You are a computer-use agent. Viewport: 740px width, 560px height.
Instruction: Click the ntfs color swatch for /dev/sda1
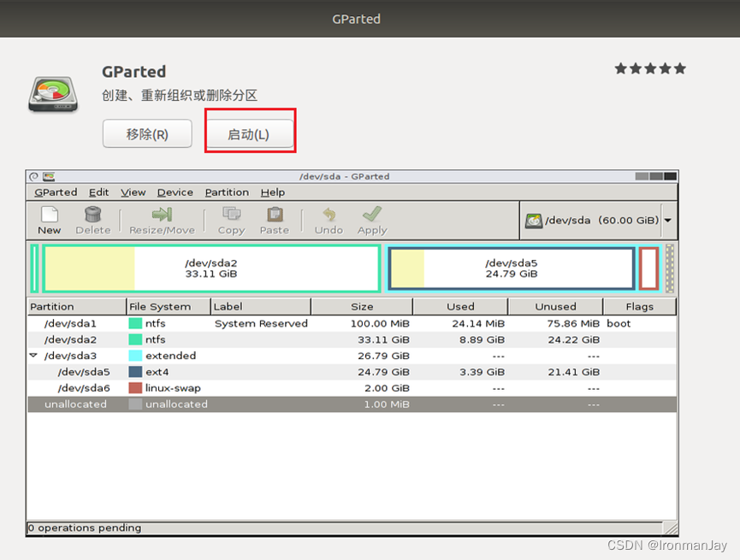[x=135, y=324]
